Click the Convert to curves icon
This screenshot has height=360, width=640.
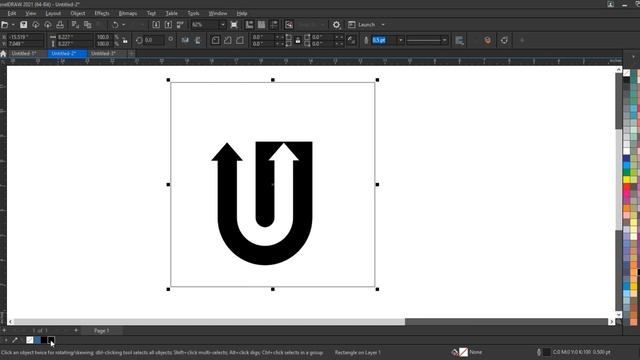point(504,40)
